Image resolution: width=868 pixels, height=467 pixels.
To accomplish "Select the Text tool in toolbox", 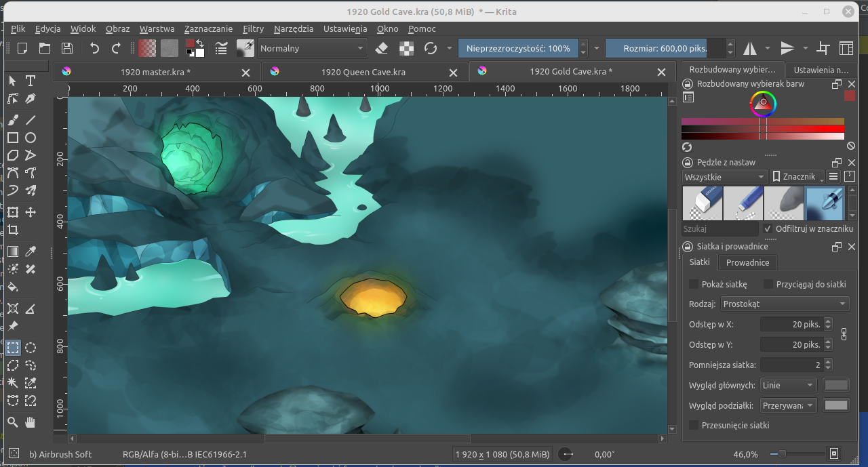I will 31,81.
